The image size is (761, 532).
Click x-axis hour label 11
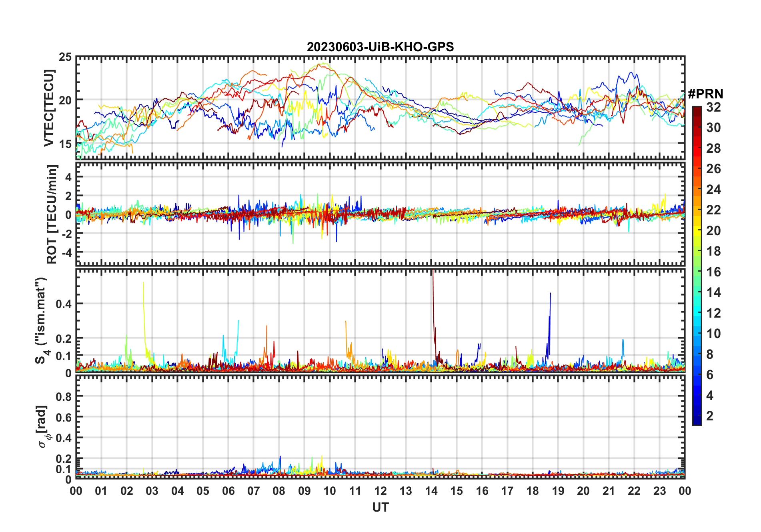tap(355, 491)
